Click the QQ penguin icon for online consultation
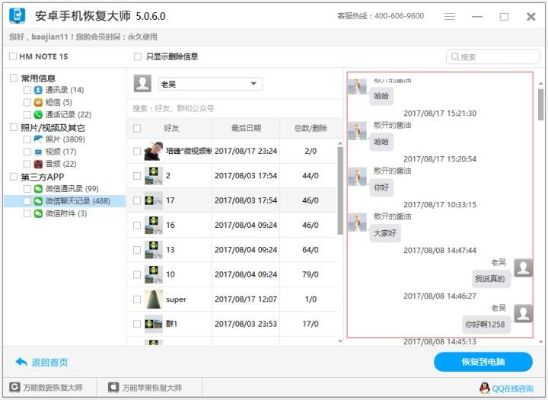Screen dimensions: 548x400 484,387
